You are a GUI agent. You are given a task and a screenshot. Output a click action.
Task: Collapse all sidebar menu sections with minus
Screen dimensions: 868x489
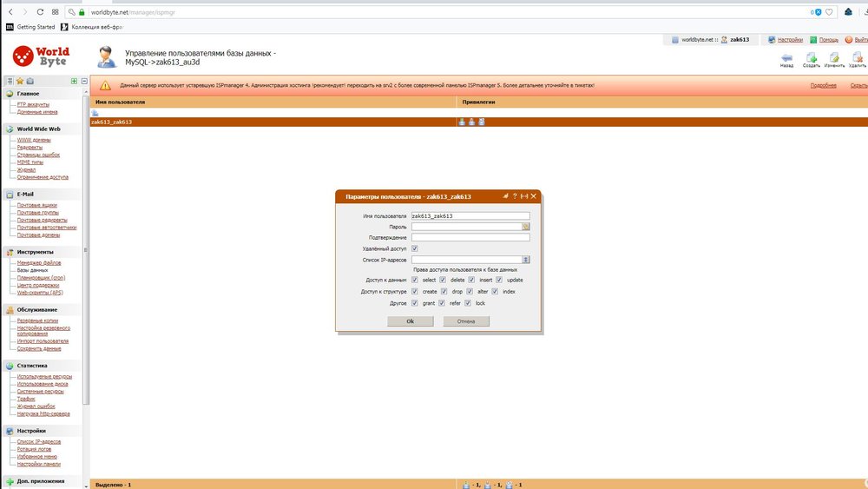pos(83,81)
